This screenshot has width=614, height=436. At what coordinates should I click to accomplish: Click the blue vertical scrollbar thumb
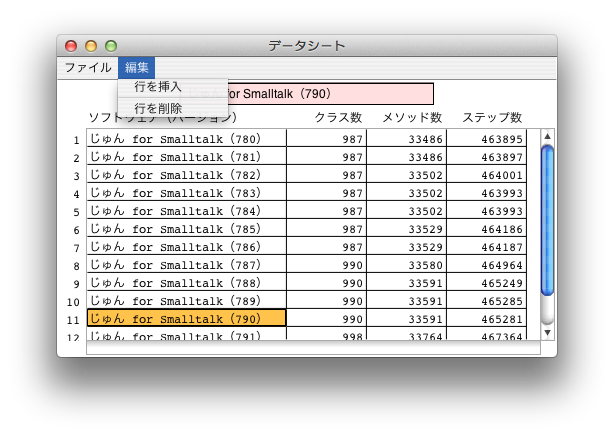(x=547, y=220)
